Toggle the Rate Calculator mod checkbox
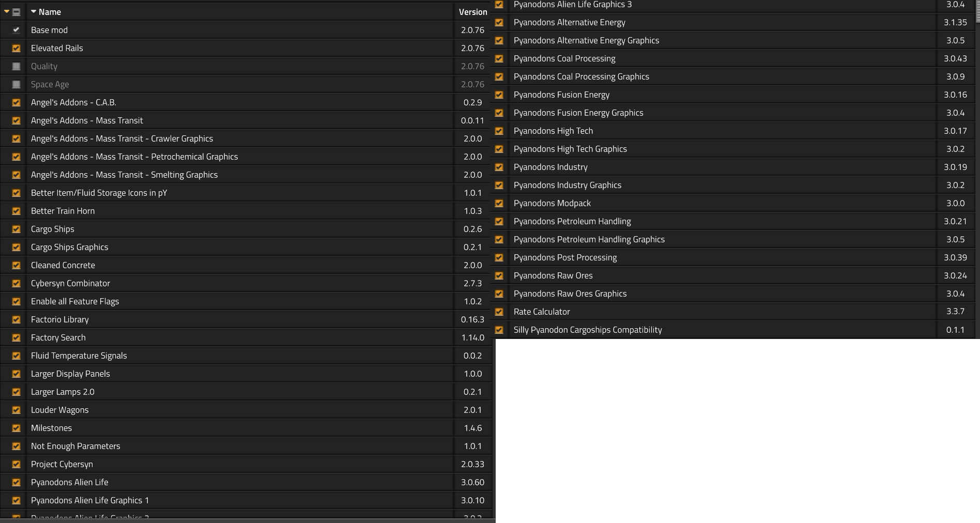 499,312
